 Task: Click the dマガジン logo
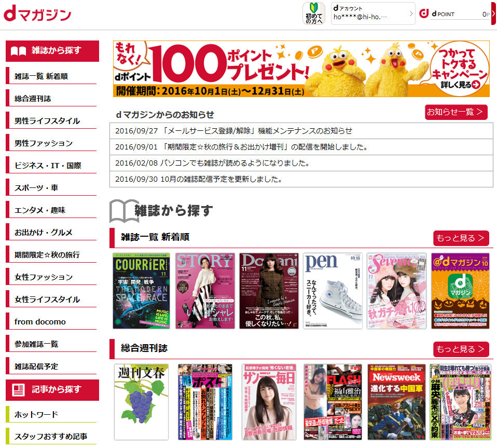tap(37, 13)
